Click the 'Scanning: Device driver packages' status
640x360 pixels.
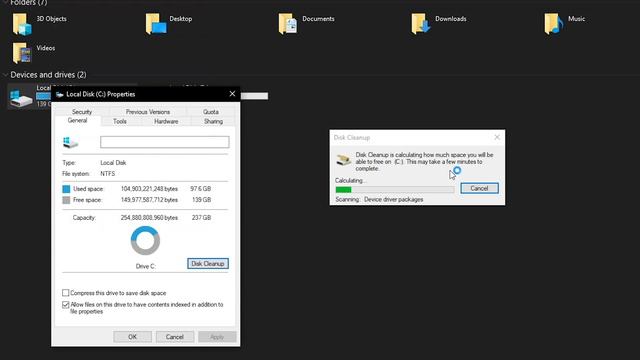pyautogui.click(x=379, y=200)
